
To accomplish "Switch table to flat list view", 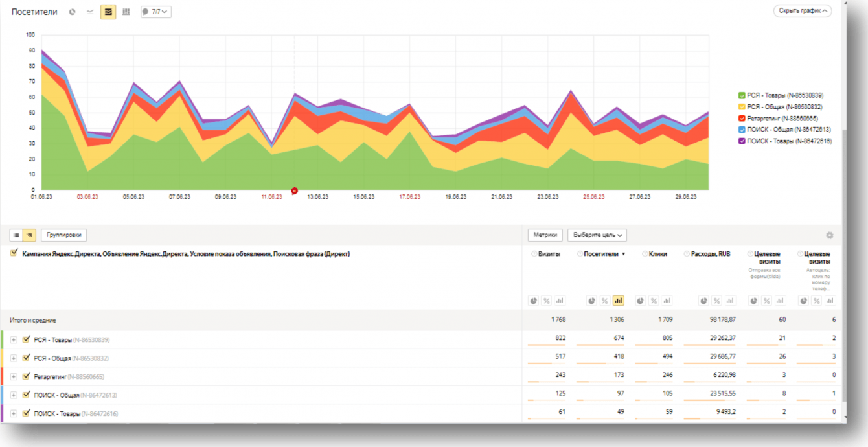I will click(x=16, y=235).
